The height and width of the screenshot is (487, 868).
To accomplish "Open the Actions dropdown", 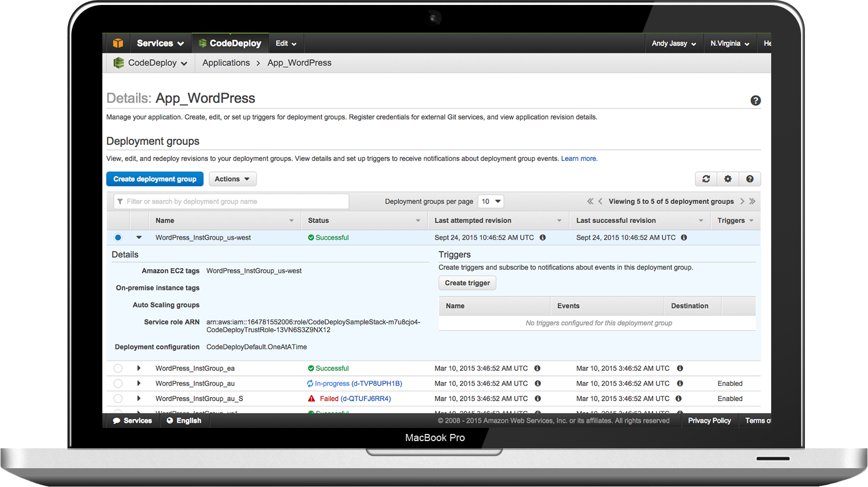I will [232, 179].
